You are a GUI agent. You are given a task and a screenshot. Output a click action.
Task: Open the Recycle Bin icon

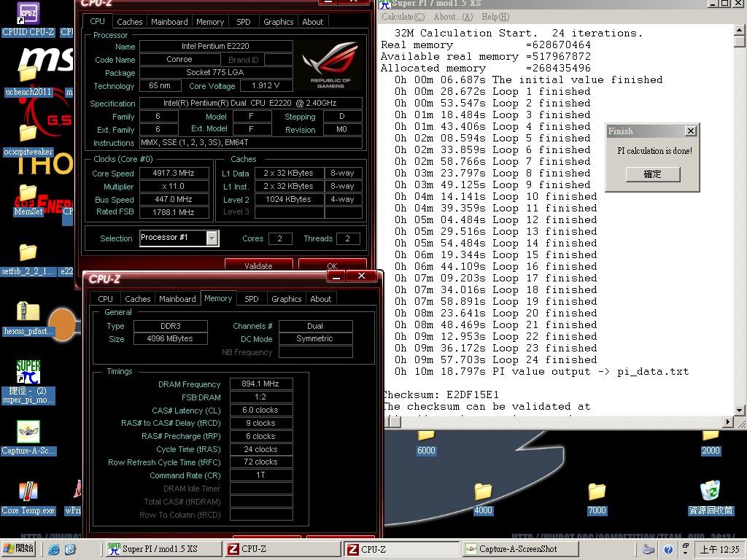pyautogui.click(x=711, y=491)
